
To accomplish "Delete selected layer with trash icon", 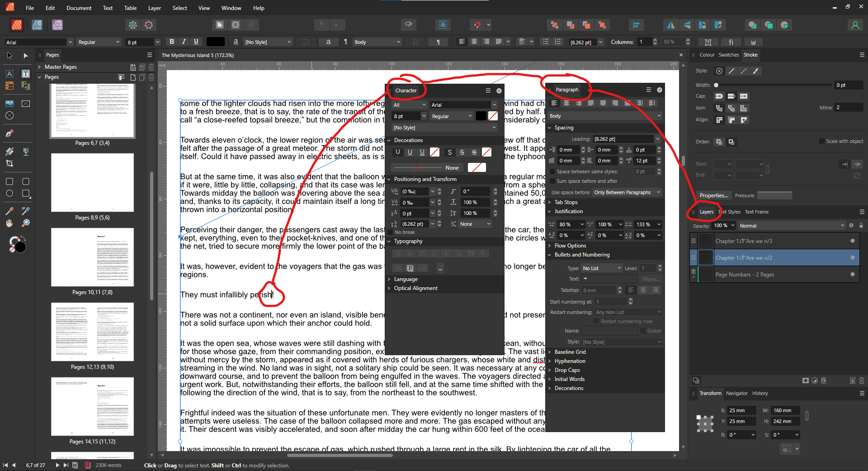I will point(862,381).
